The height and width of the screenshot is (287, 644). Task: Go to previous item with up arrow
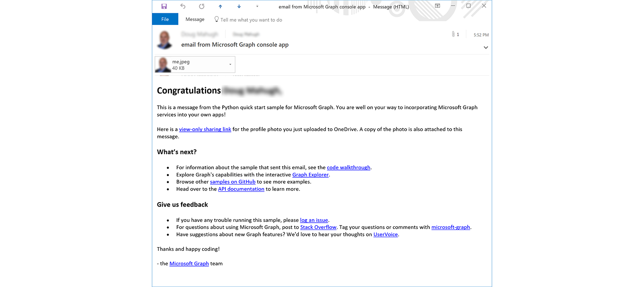[220, 6]
